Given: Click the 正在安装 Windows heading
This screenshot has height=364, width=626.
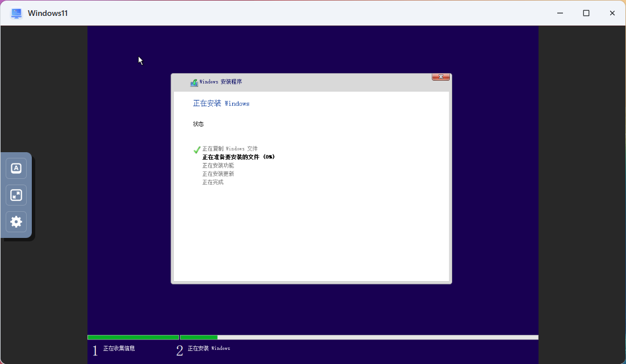Looking at the screenshot, I should pos(221,103).
